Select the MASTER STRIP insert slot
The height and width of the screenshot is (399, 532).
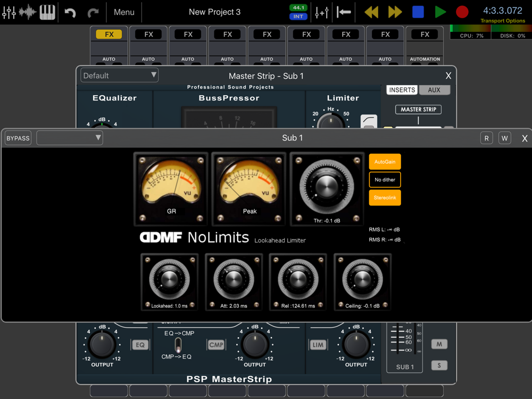[418, 110]
